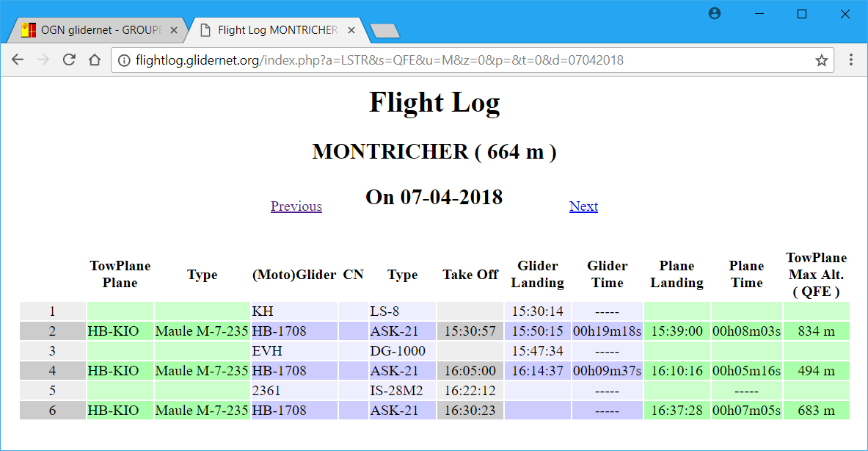Viewport: 868px width, 451px height.
Task: Switch to the OGN glidernet tab
Action: pos(95,30)
